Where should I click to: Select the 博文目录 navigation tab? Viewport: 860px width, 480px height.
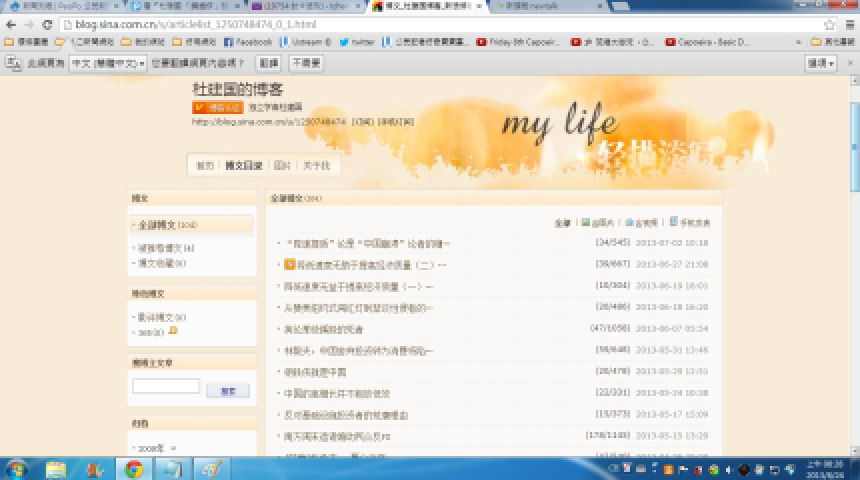click(x=243, y=165)
